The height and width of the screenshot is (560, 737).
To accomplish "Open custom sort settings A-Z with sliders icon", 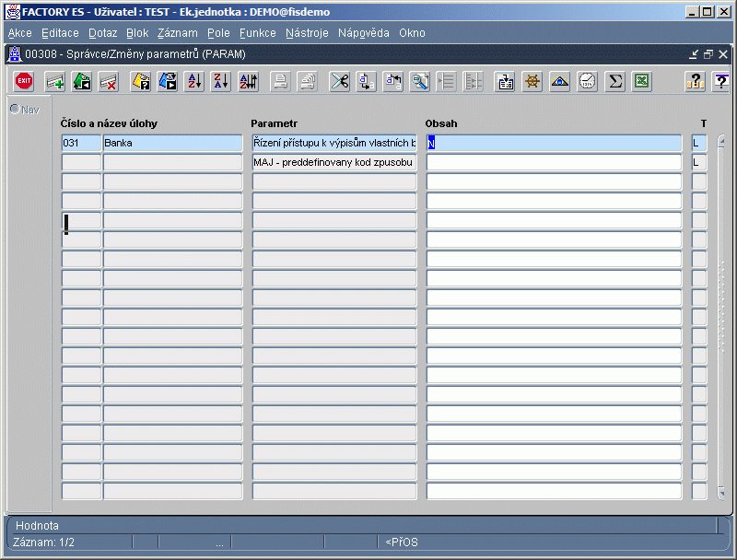I will pyautogui.click(x=248, y=82).
